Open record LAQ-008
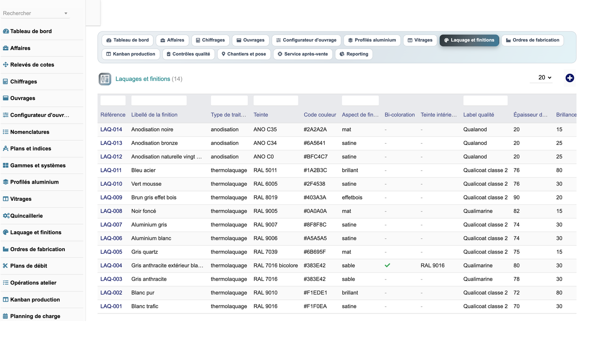Image resolution: width=589 pixels, height=364 pixels. click(x=111, y=211)
